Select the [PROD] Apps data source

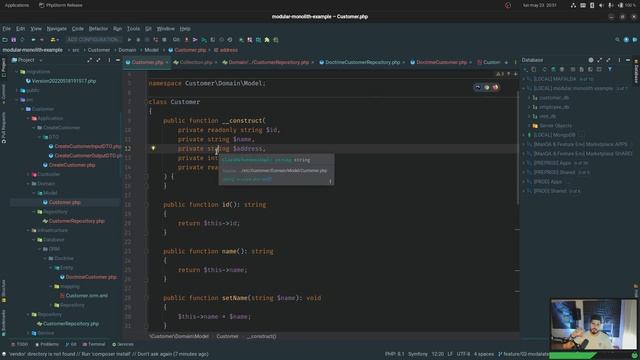point(547,182)
